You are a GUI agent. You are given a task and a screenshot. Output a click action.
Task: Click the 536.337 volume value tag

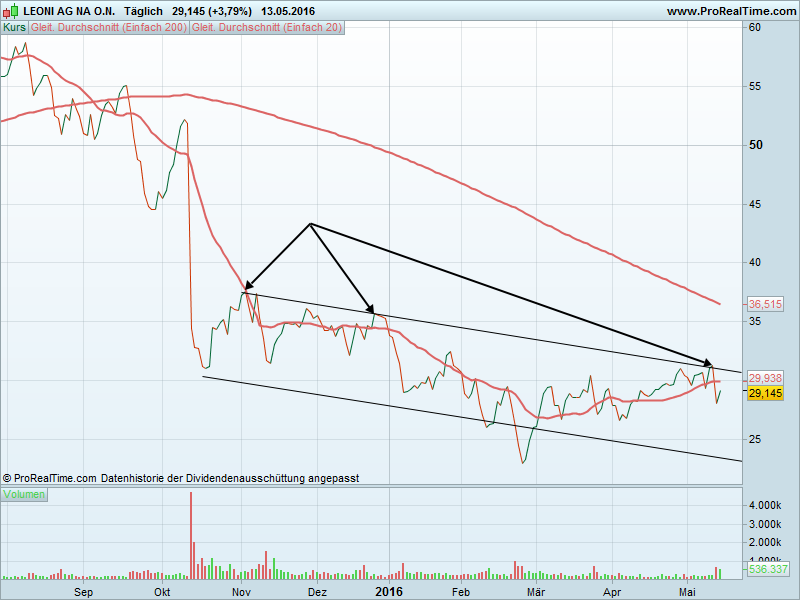(768, 568)
